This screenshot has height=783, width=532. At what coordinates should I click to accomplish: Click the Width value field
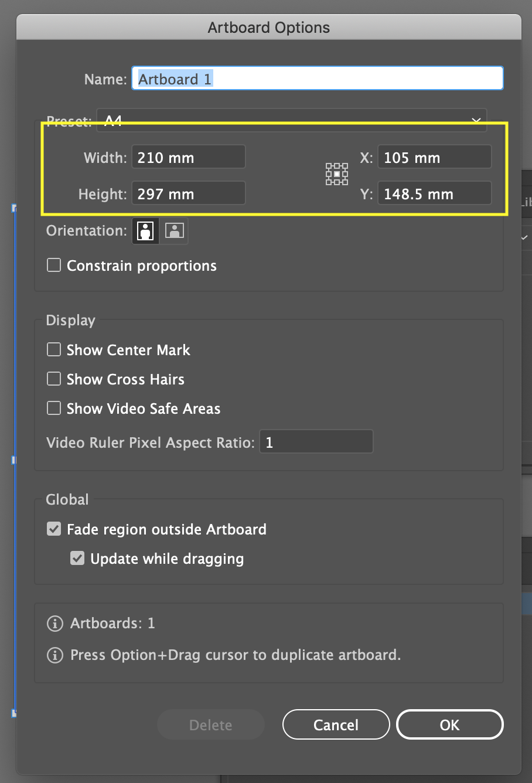point(188,156)
